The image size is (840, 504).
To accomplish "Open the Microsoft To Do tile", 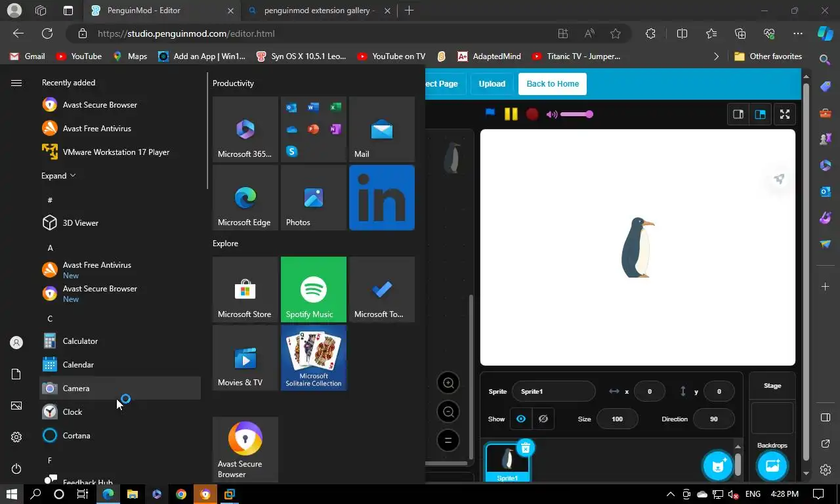I will 382,289.
